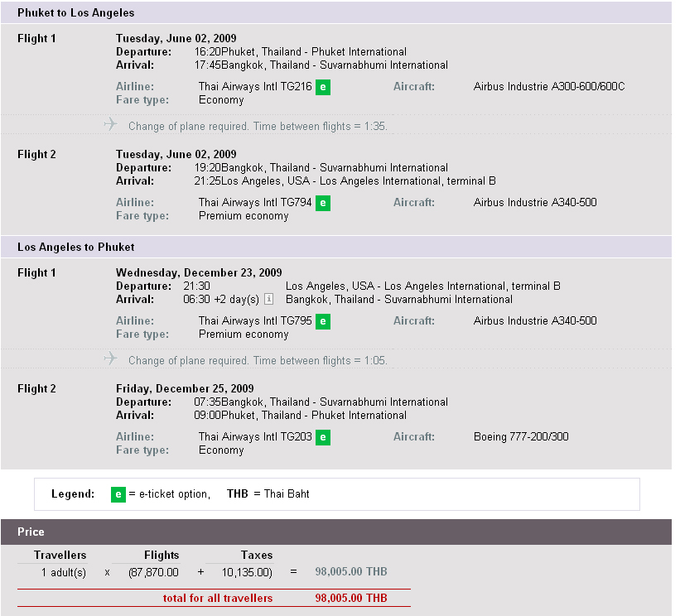Click the 21:25 Los Angeles arrival line

(x=345, y=180)
